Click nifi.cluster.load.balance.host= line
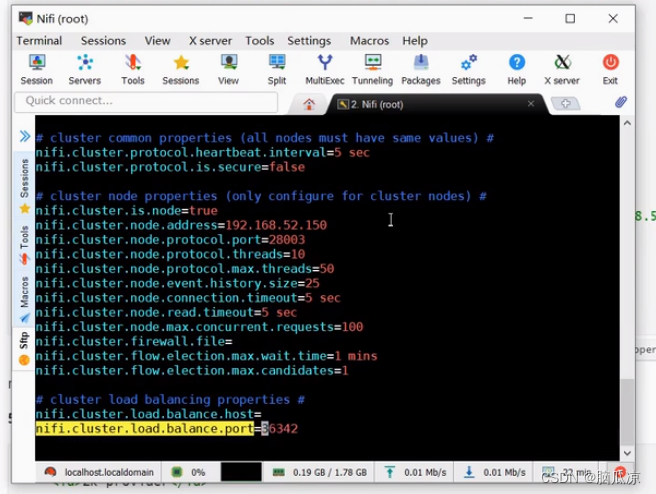 pyautogui.click(x=149, y=414)
